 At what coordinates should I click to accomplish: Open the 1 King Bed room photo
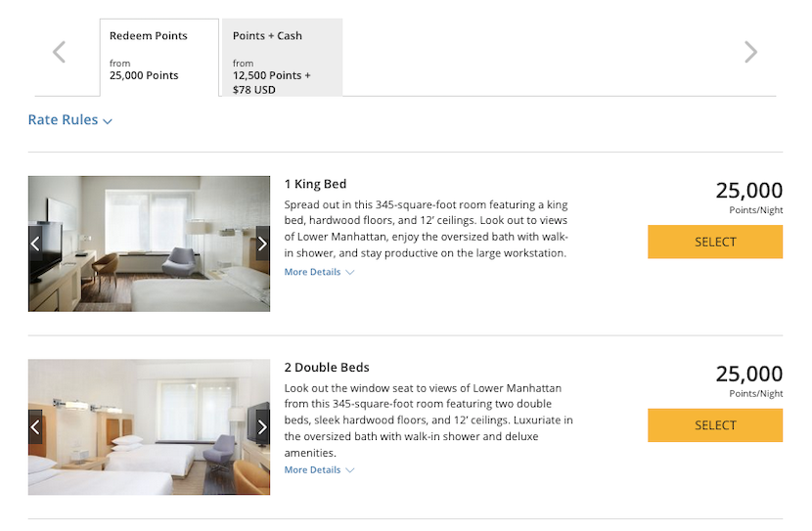149,243
